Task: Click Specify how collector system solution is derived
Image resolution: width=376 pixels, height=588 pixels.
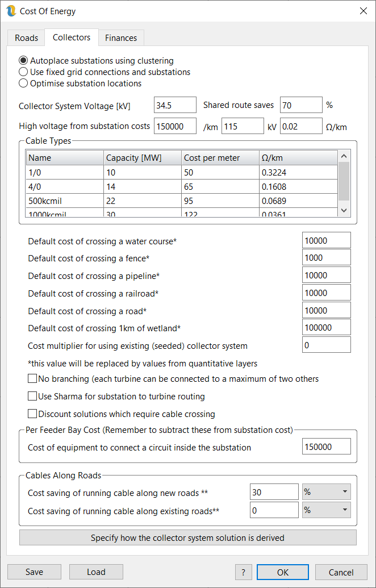Action: (x=187, y=537)
